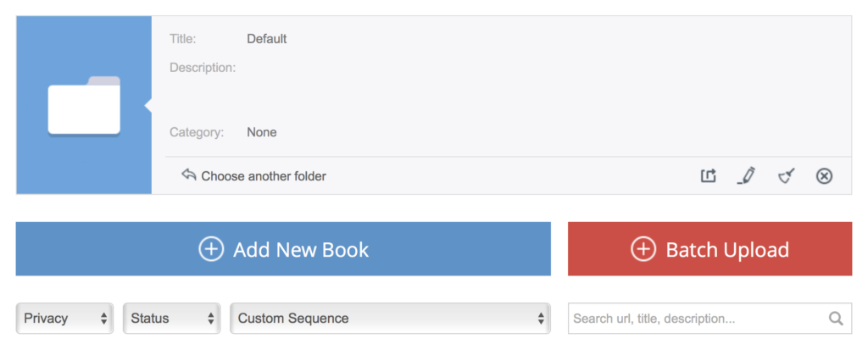Click the plus icon in Batch Upload
The image size is (868, 344).
click(643, 249)
